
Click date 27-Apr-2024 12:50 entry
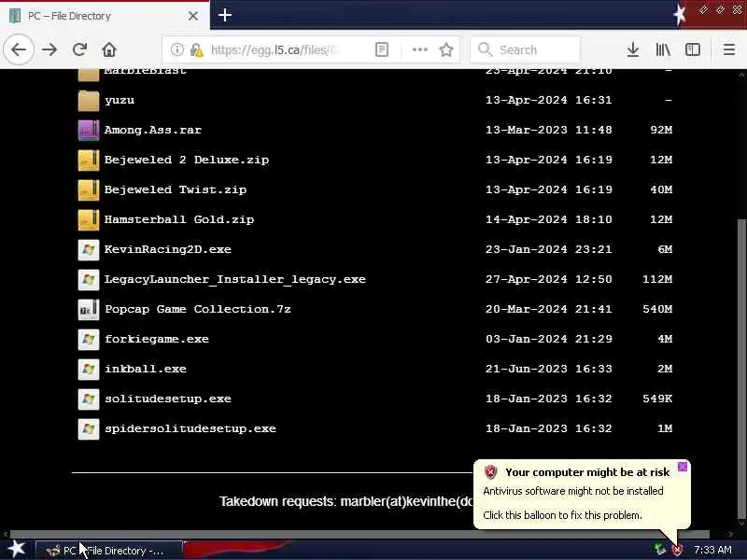549,279
